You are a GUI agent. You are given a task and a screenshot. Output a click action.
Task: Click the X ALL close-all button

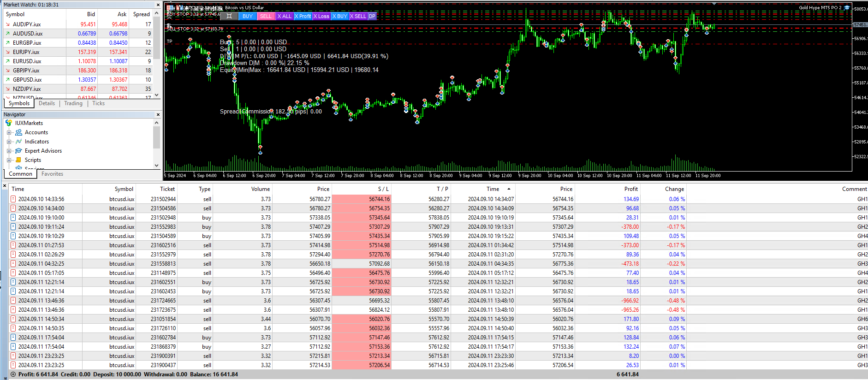(285, 16)
